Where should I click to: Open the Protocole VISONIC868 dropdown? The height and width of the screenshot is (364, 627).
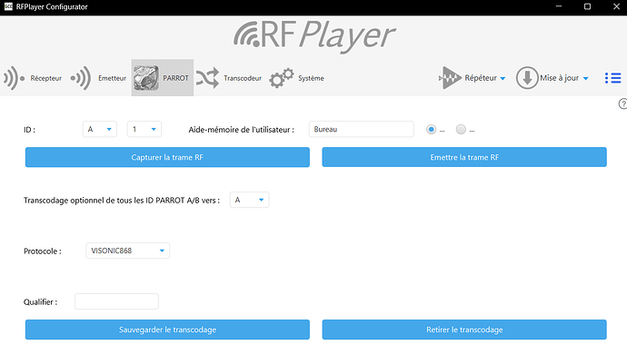(127, 251)
